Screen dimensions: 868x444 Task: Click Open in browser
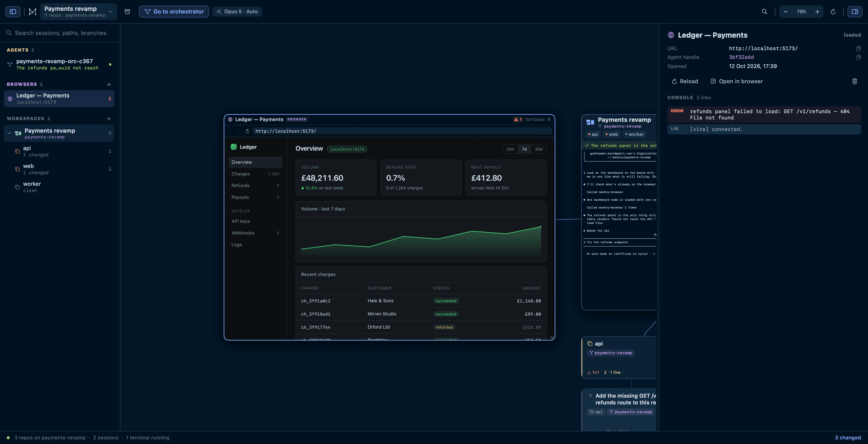[x=737, y=81]
